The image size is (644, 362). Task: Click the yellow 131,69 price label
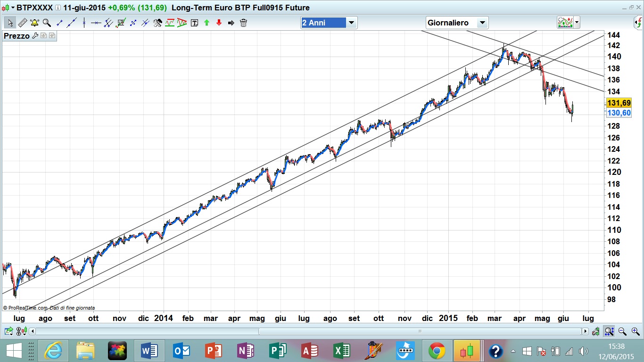point(619,103)
